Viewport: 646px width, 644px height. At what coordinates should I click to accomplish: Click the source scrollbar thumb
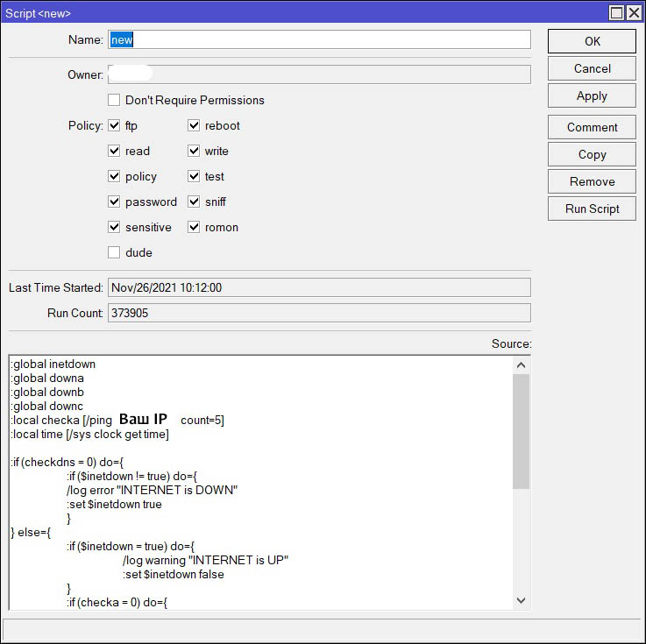click(521, 431)
